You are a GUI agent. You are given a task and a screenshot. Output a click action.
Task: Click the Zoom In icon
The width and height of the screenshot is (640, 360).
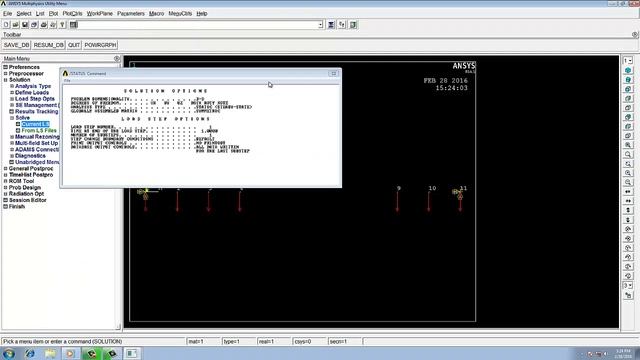pos(628,173)
